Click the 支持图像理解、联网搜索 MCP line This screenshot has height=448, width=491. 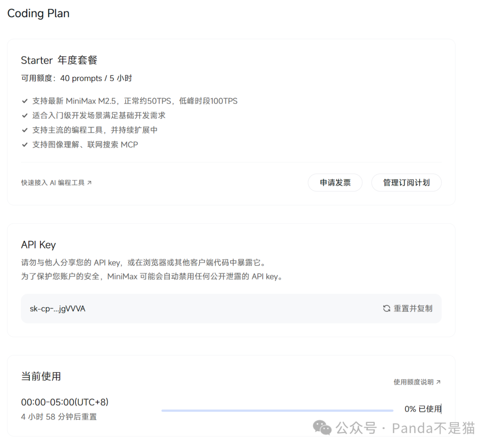coord(85,144)
